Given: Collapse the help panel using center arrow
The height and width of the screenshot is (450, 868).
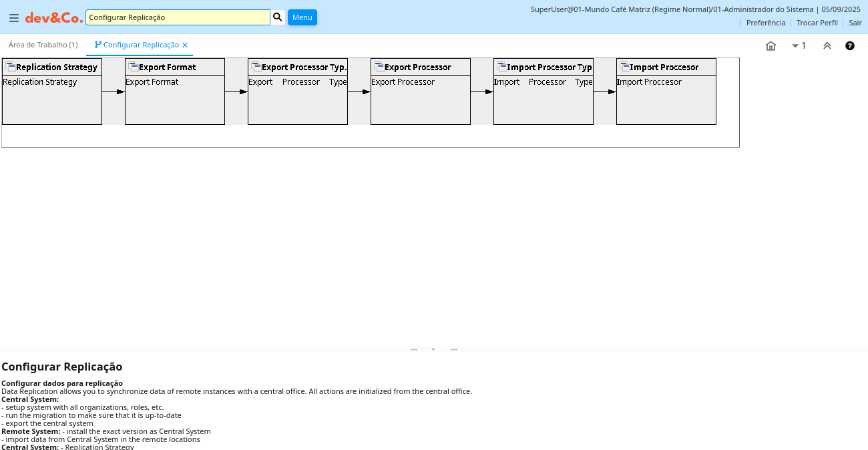Looking at the screenshot, I should tap(433, 349).
